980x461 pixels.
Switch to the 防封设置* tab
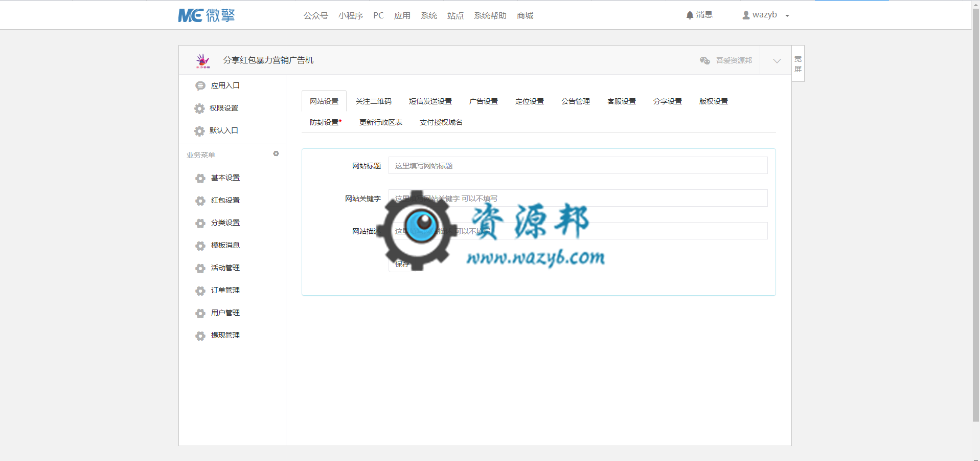(x=326, y=122)
